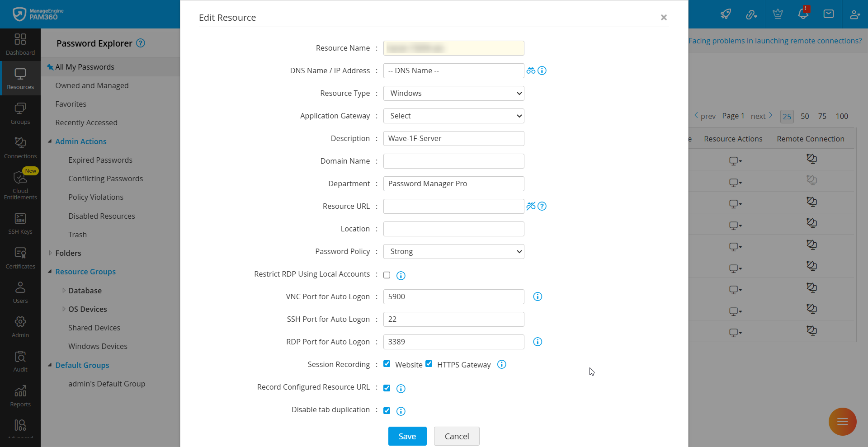Click the info icon beside RDP Port
868x447 pixels.
(x=538, y=342)
